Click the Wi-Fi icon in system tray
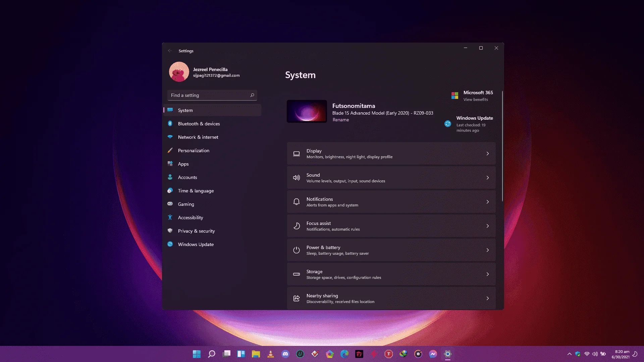Screen dimensions: 644x362 tap(587, 354)
